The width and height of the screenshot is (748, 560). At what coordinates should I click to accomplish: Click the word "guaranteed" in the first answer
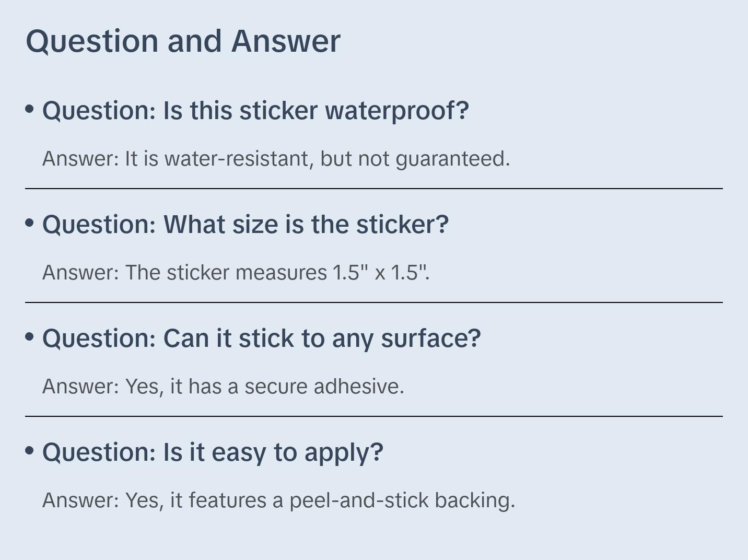pyautogui.click(x=452, y=159)
